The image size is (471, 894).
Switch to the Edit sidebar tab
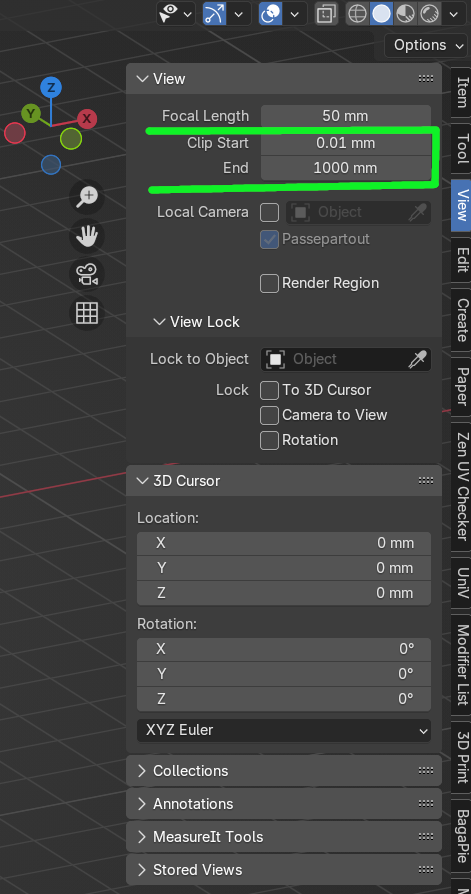point(462,260)
